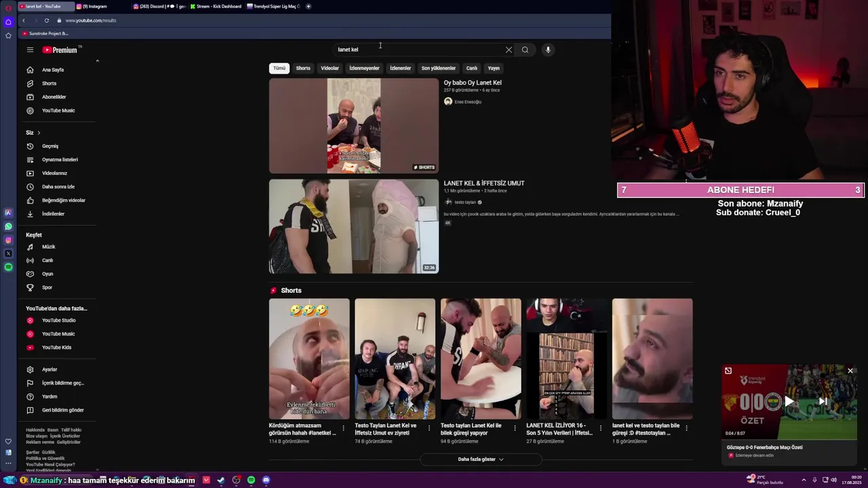Clear the search box with X

(x=509, y=49)
